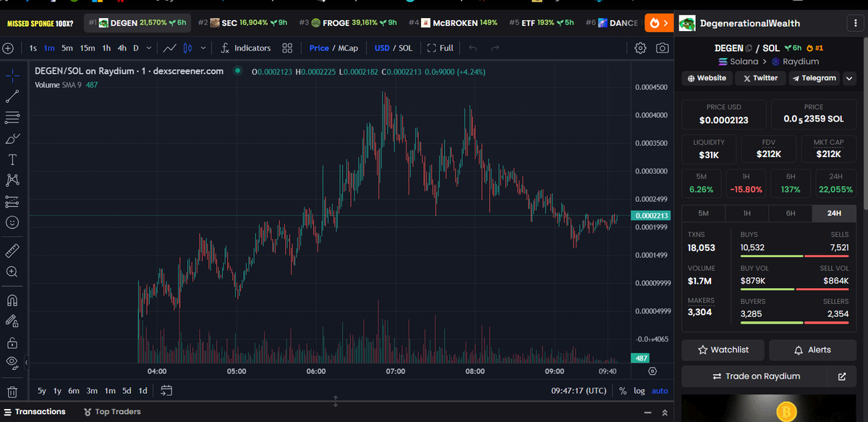Expand more links chevron next to Telegram
The image size is (868, 422).
[x=848, y=78]
